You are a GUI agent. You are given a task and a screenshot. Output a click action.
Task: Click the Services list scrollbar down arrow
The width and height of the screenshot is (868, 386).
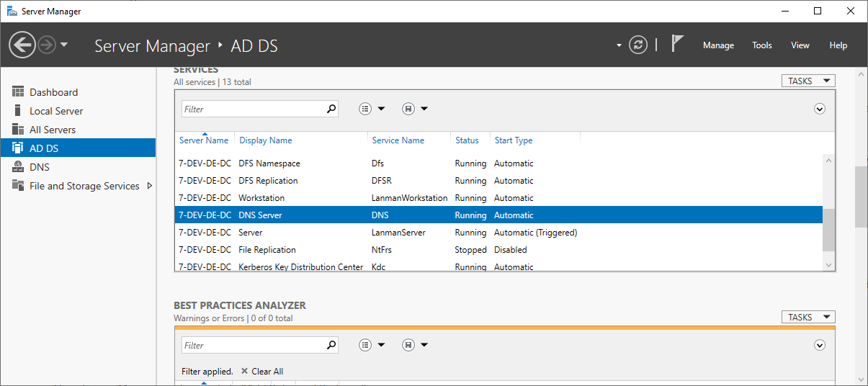tap(828, 265)
